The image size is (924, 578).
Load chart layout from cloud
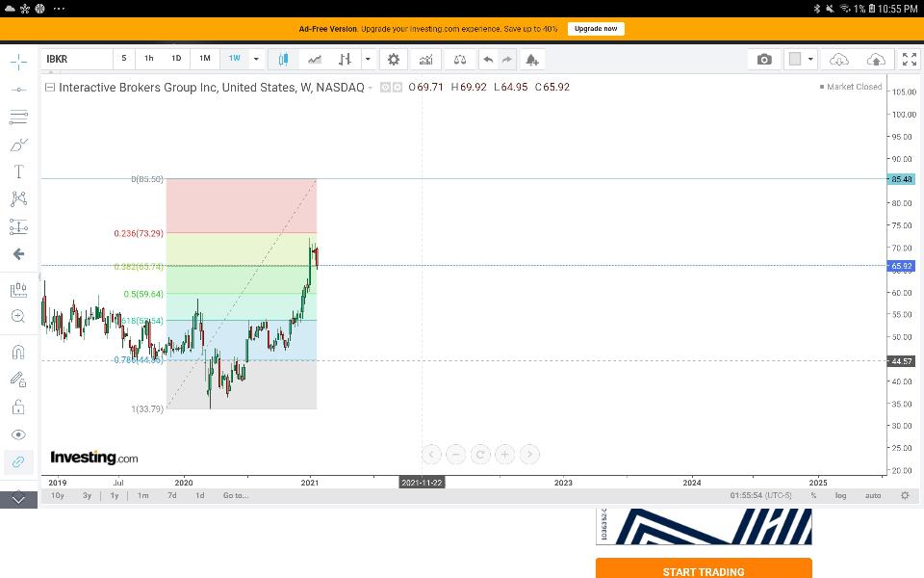pyautogui.click(x=838, y=59)
